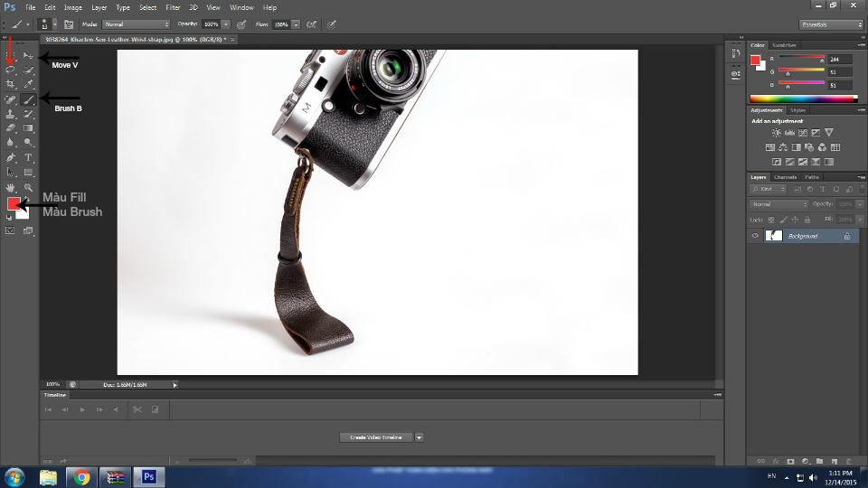
Task: Open Google Chrome from the taskbar
Action: 82,477
